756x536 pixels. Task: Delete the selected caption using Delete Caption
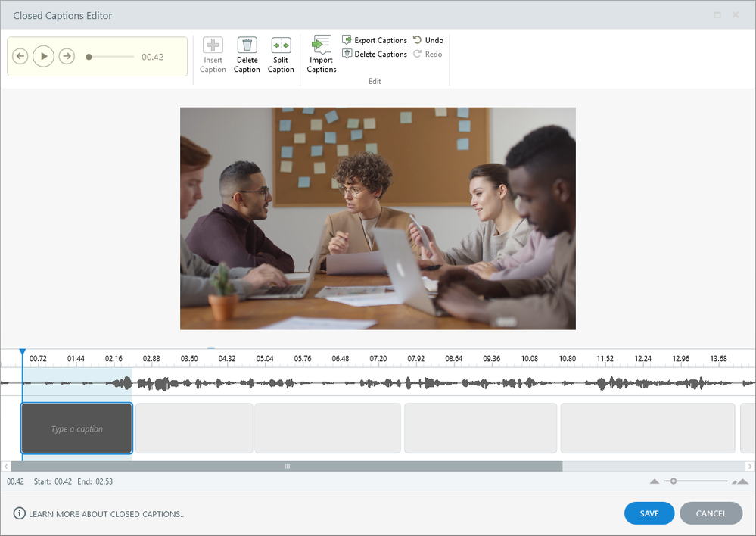pyautogui.click(x=247, y=45)
